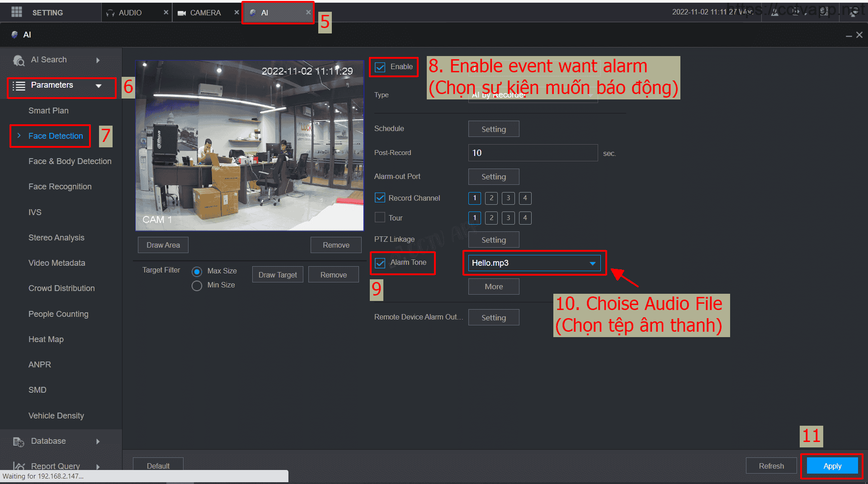Click the headphone icon on AUDIO tab
The width and height of the screenshot is (868, 484).
point(110,13)
